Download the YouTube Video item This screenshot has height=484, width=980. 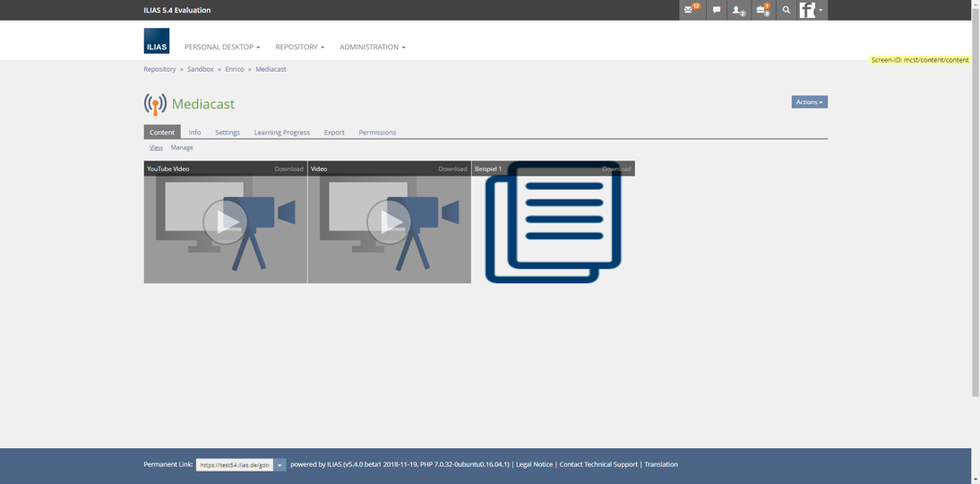click(x=288, y=169)
